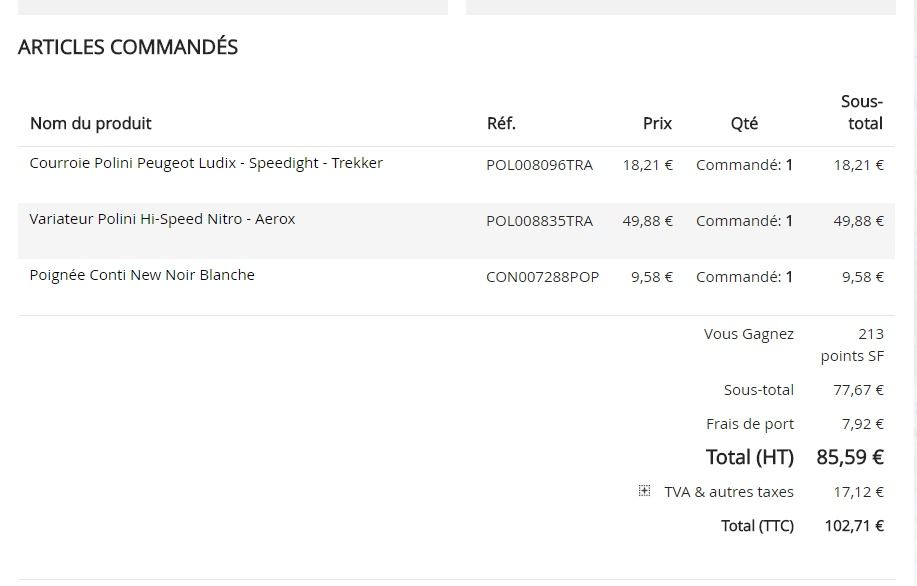This screenshot has width=917, height=586.
Task: Click the Total (TTC) amount 102,71 €
Action: [x=854, y=526]
